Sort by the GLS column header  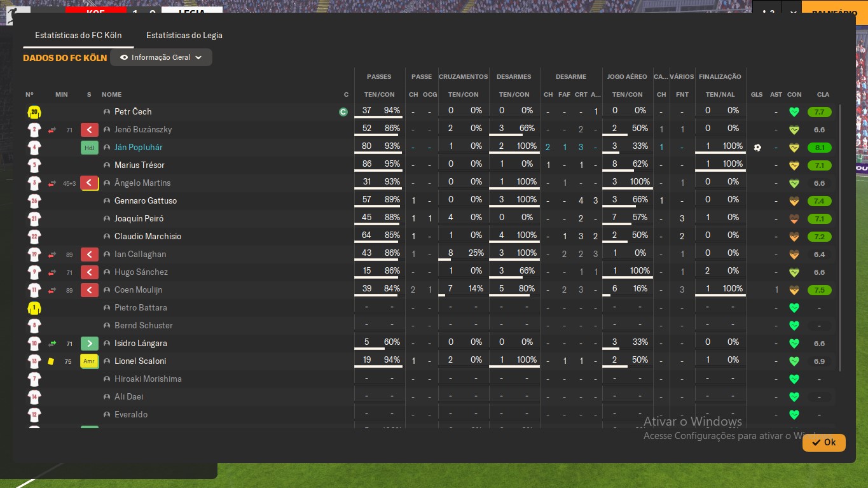point(756,95)
